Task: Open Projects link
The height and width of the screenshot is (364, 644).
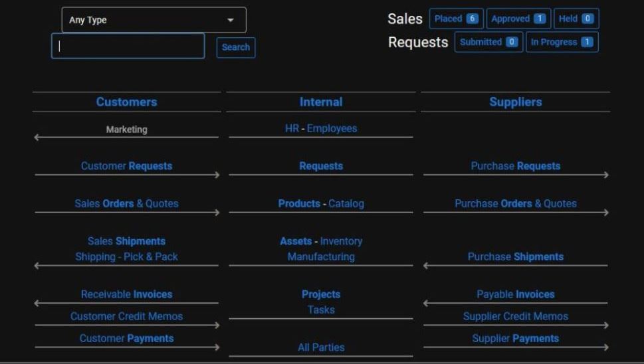Action: coord(321,294)
